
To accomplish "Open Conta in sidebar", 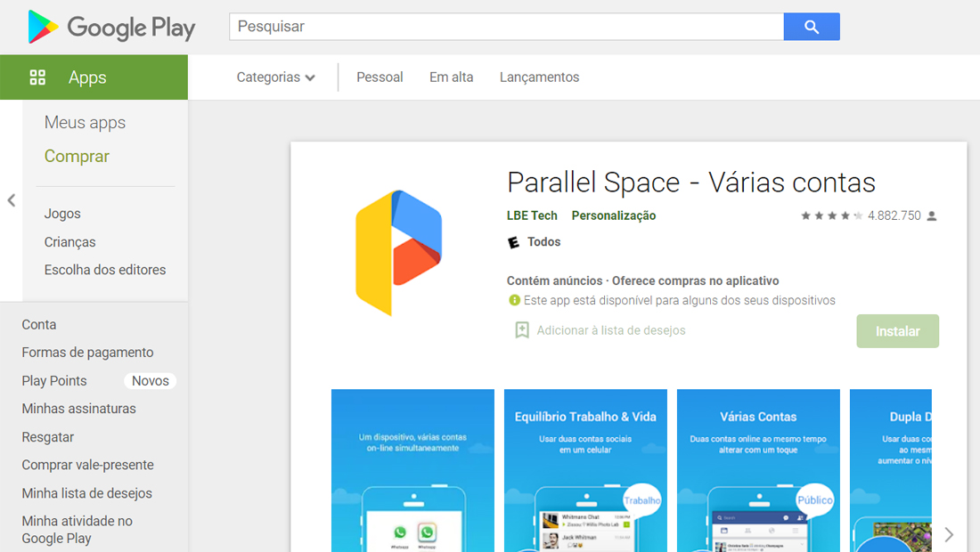I will [x=38, y=325].
